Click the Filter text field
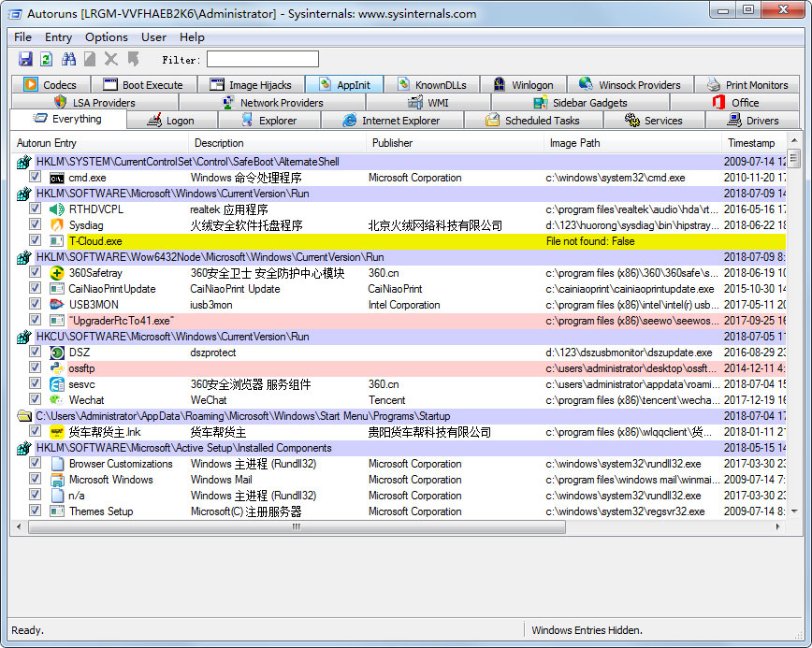 point(262,59)
